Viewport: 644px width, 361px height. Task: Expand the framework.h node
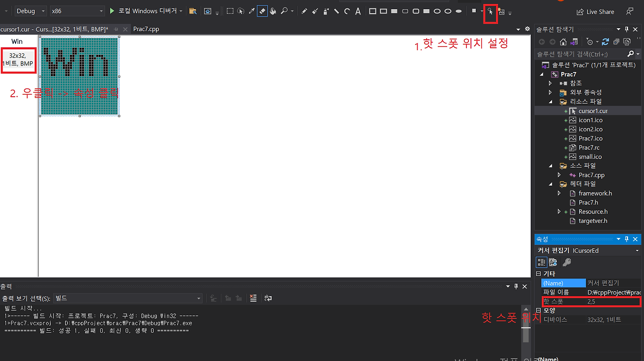tap(559, 193)
